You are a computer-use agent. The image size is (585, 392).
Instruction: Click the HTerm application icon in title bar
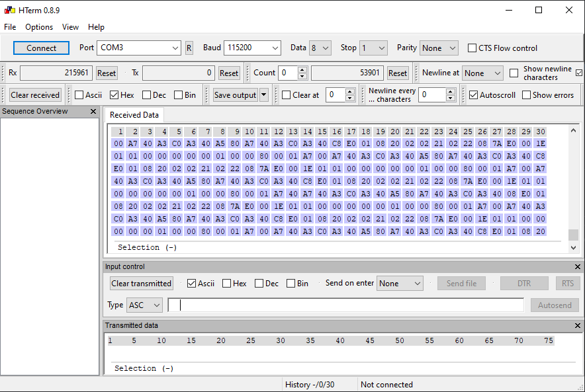click(x=10, y=10)
